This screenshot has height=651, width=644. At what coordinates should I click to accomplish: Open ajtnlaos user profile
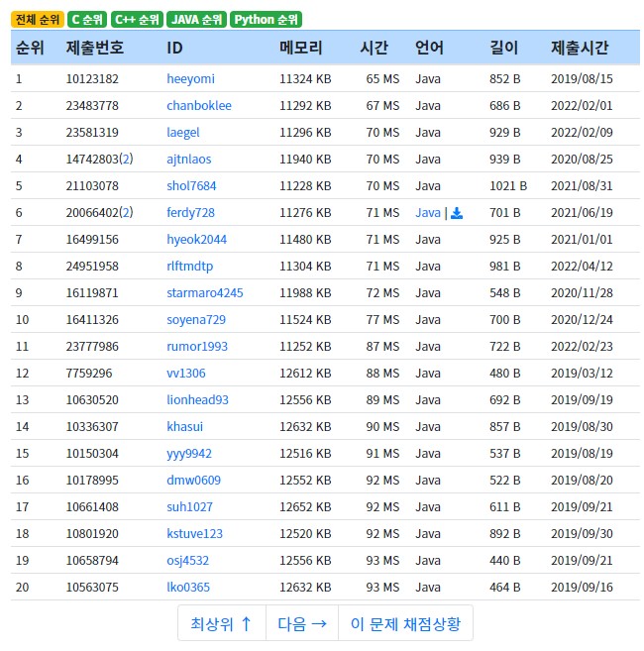click(x=189, y=159)
